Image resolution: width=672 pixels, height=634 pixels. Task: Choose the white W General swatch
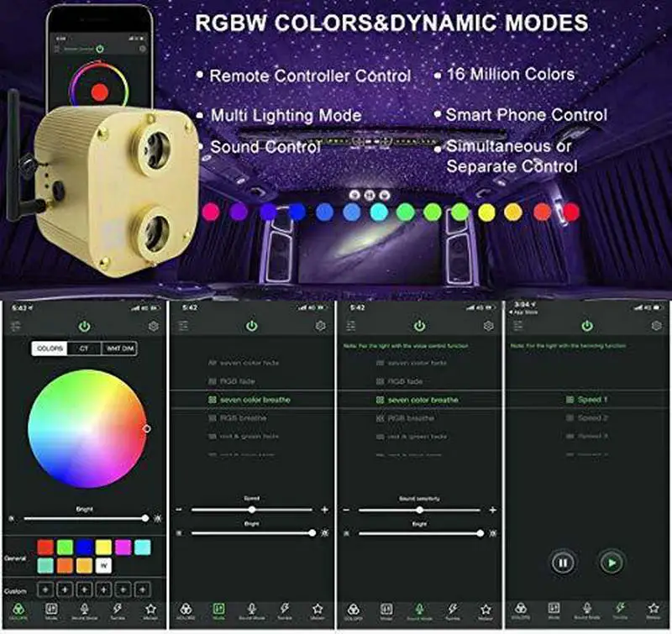103,565
